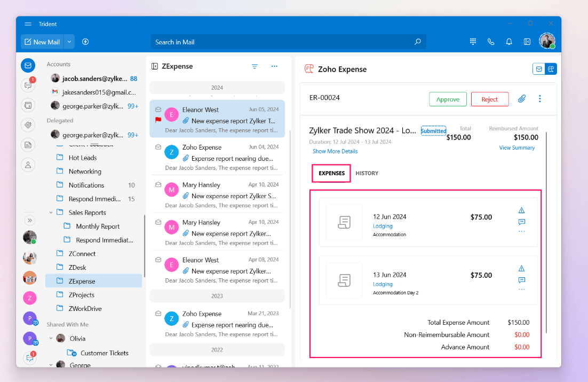Open the tasks icon in left rail
The image size is (588, 382).
click(x=28, y=125)
